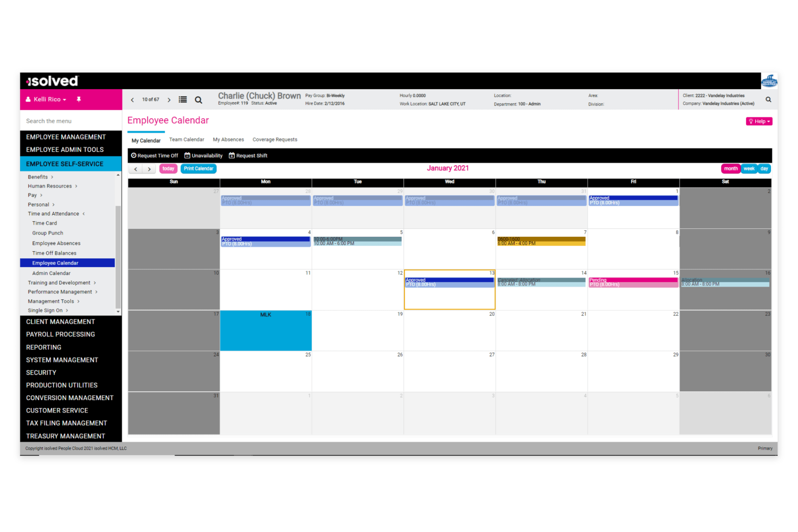The image size is (798, 532).
Task: Switch calendar to day view
Action: 764,169
